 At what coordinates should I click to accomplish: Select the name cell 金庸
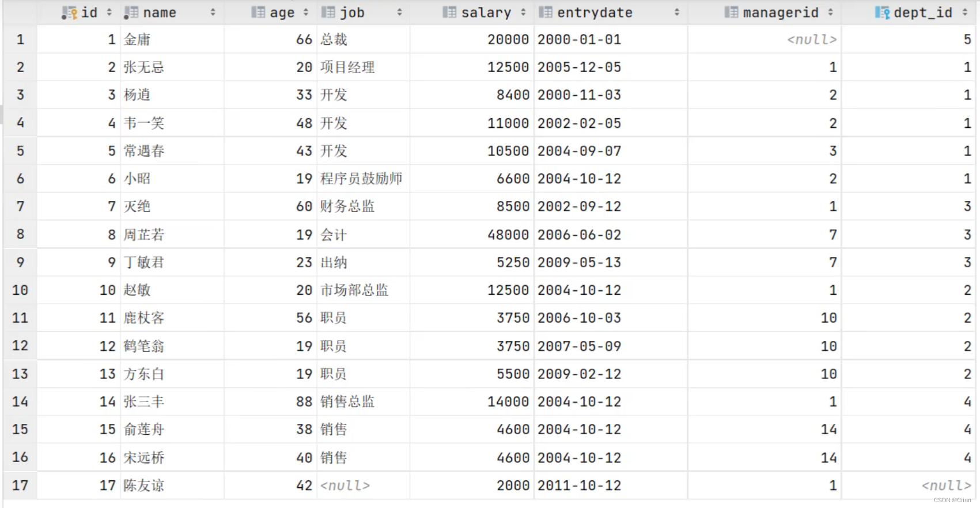[172, 40]
